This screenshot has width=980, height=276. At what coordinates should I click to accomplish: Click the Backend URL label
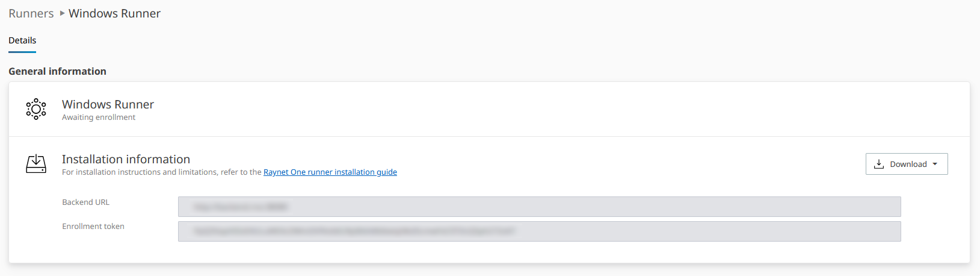[86, 202]
